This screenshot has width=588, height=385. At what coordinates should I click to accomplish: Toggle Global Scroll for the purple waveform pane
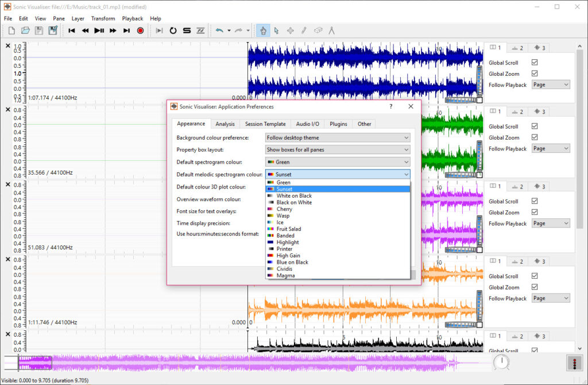pos(535,201)
